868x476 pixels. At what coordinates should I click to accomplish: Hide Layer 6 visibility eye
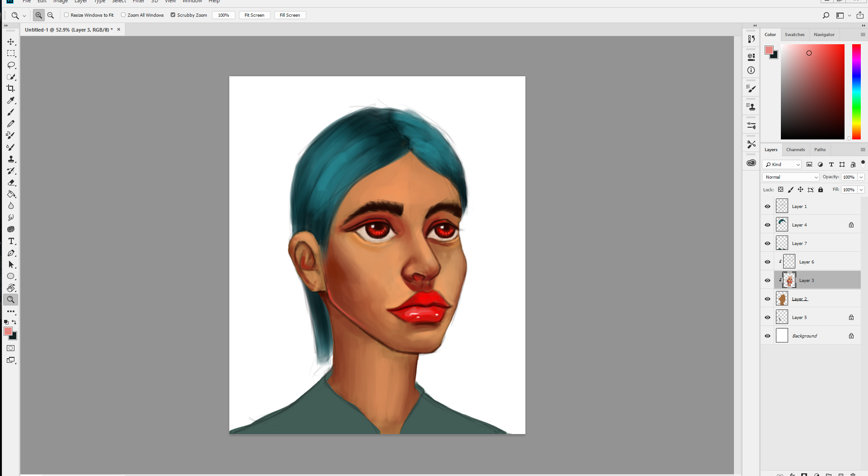767,262
